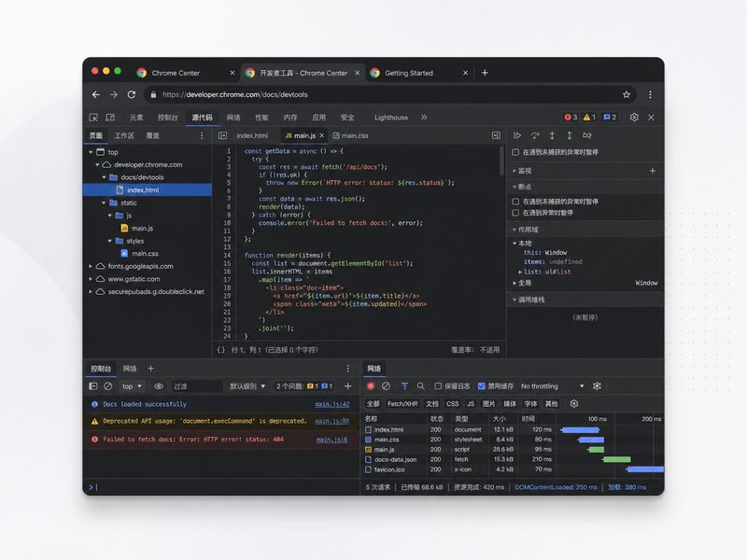This screenshot has width=747, height=560.
Task: Click the yellow warnings count badge
Action: [589, 118]
